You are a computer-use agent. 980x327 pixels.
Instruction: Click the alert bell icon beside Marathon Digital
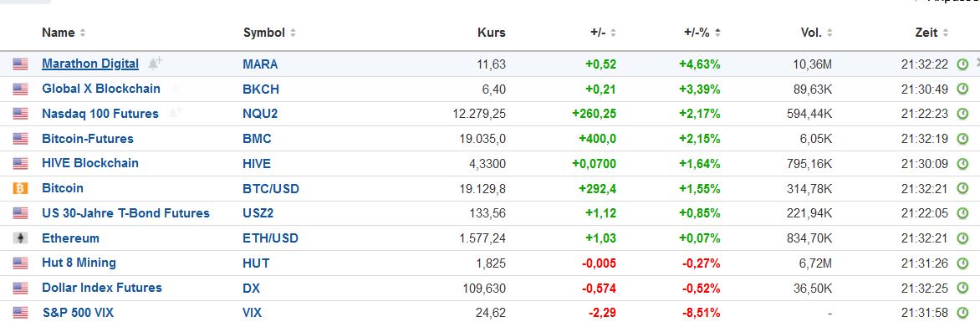(x=155, y=63)
